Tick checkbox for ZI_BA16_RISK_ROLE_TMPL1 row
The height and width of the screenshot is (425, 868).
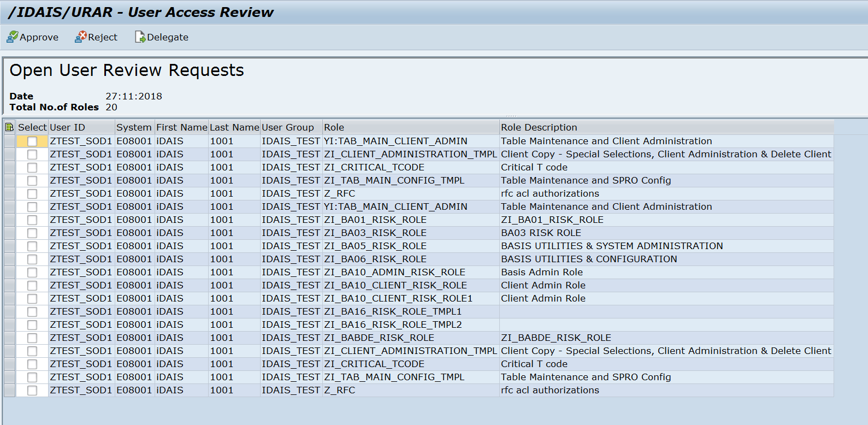pyautogui.click(x=32, y=312)
